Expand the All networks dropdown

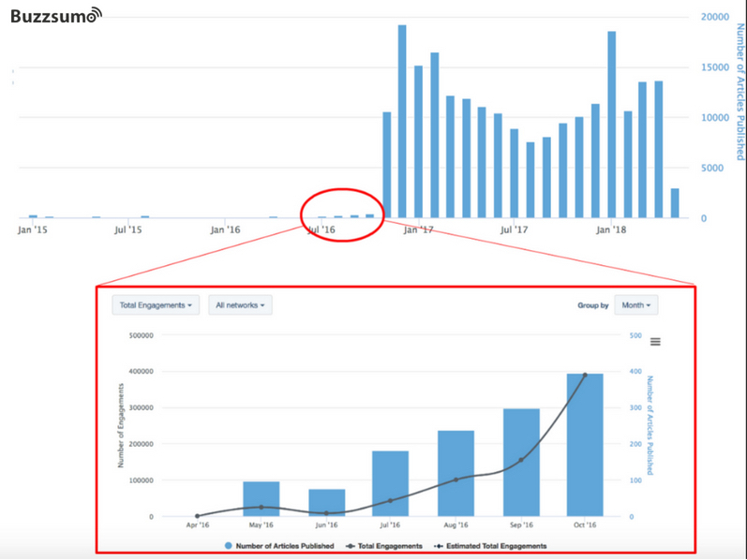pos(240,305)
